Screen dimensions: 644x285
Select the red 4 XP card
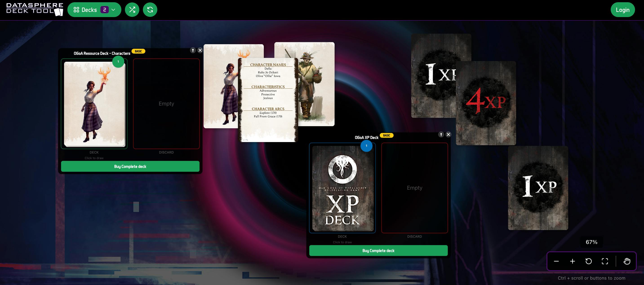click(486, 103)
